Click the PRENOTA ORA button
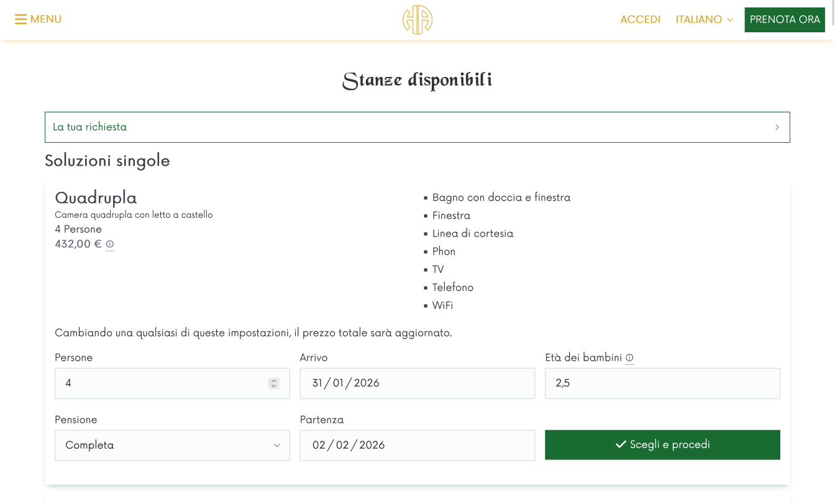The width and height of the screenshot is (835, 504). click(x=785, y=19)
